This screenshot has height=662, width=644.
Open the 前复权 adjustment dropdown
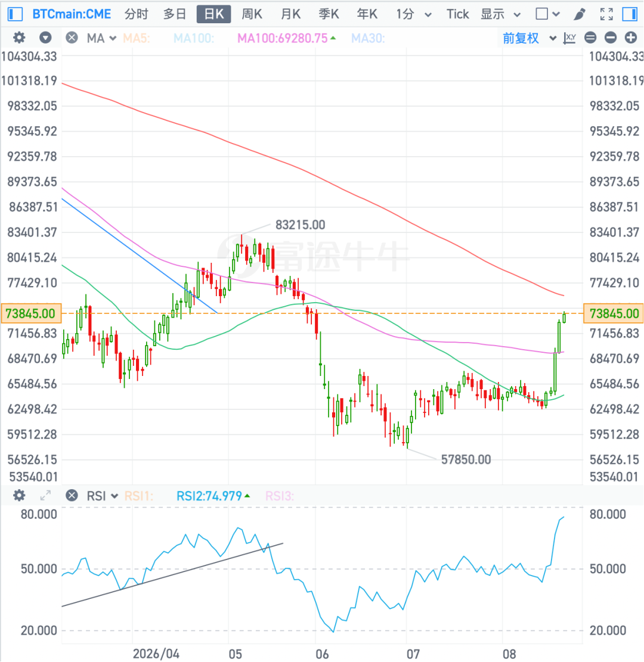530,38
